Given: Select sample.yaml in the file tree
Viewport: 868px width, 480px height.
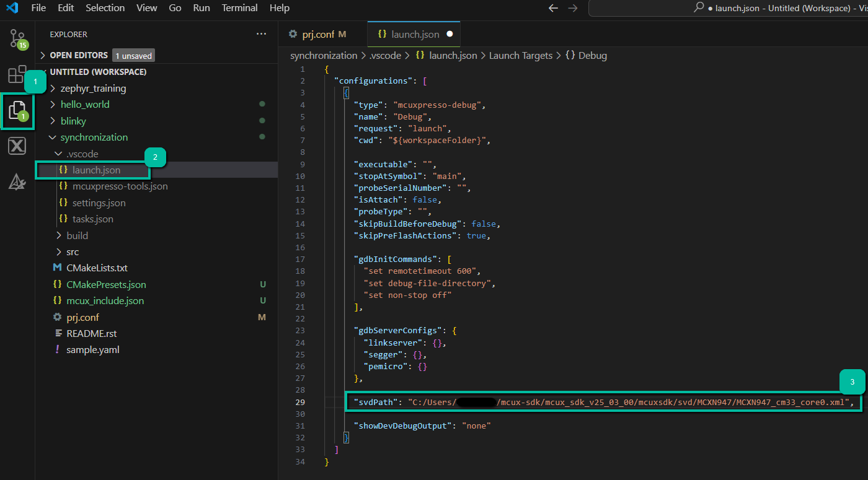Looking at the screenshot, I should coord(92,350).
